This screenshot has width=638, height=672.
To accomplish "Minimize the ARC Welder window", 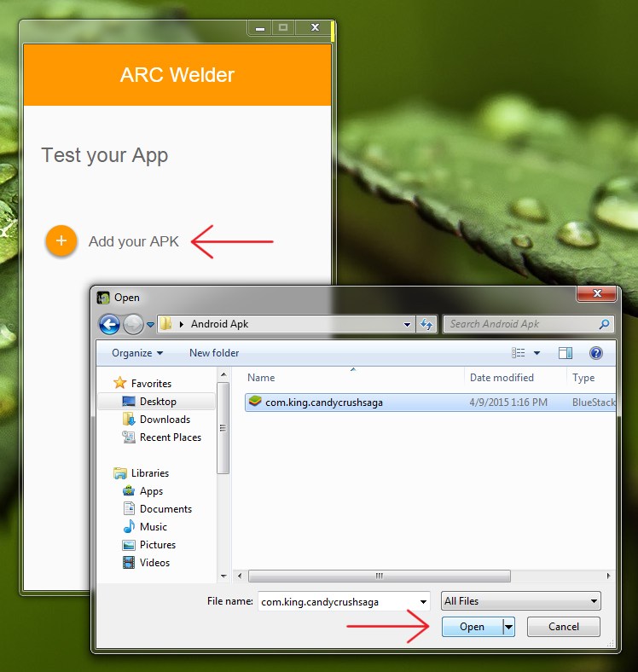I will (x=260, y=28).
